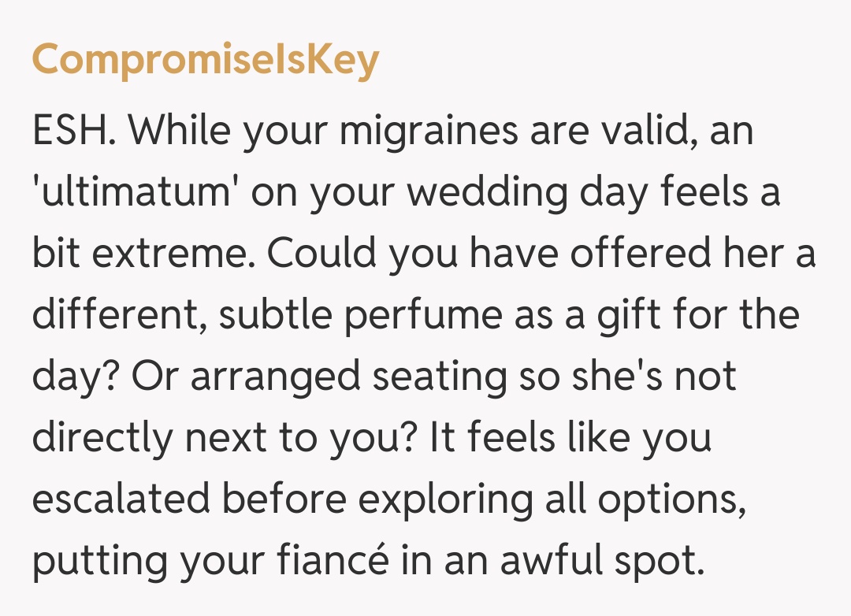The height and width of the screenshot is (616, 851).
Task: Click the word 'different' in the comment
Action: (118, 317)
